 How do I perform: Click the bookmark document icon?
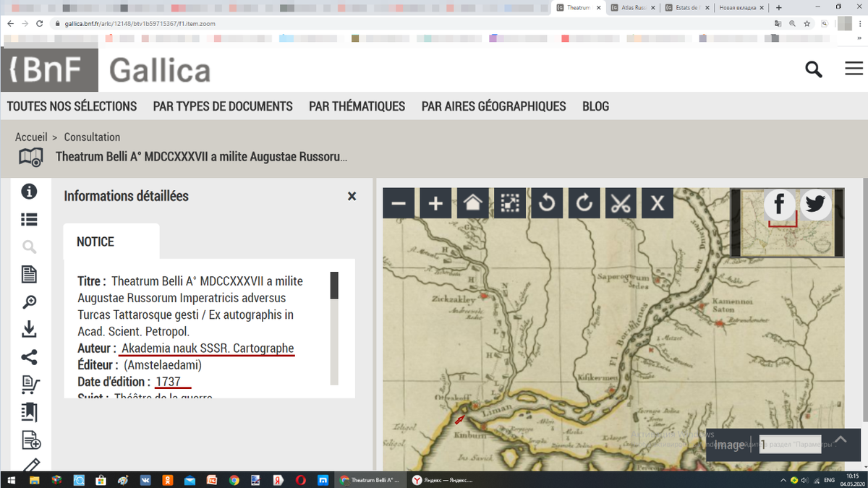coord(29,412)
